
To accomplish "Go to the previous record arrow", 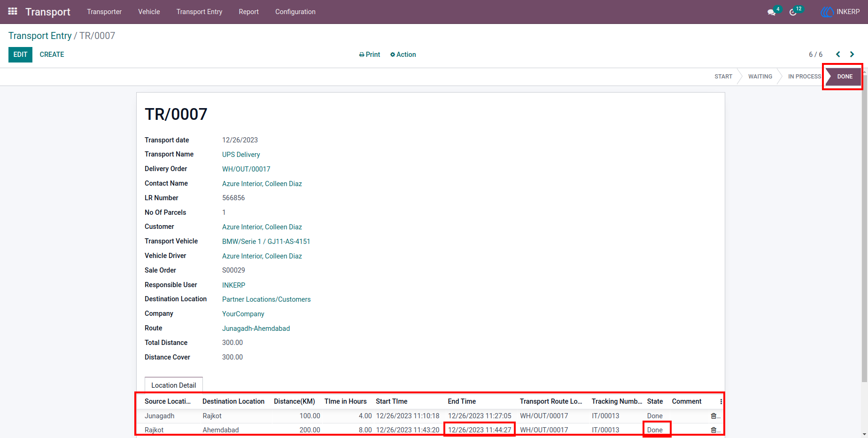I will pos(838,55).
